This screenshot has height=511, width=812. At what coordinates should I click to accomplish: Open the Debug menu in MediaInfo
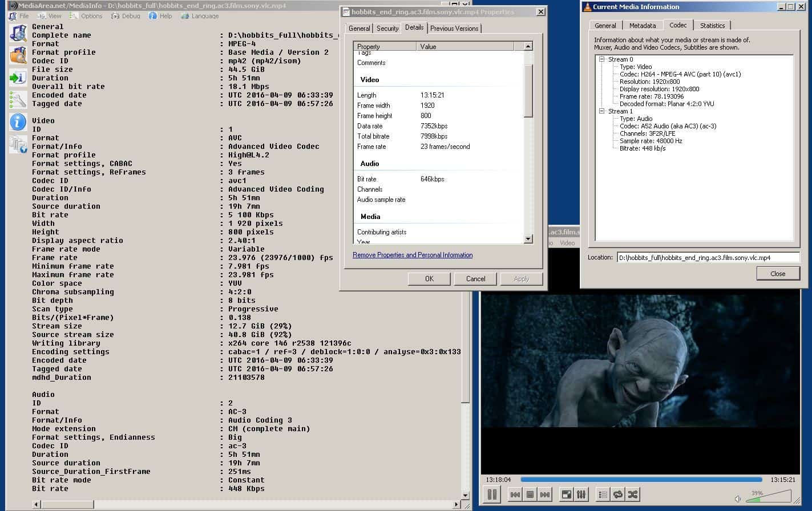[126, 16]
